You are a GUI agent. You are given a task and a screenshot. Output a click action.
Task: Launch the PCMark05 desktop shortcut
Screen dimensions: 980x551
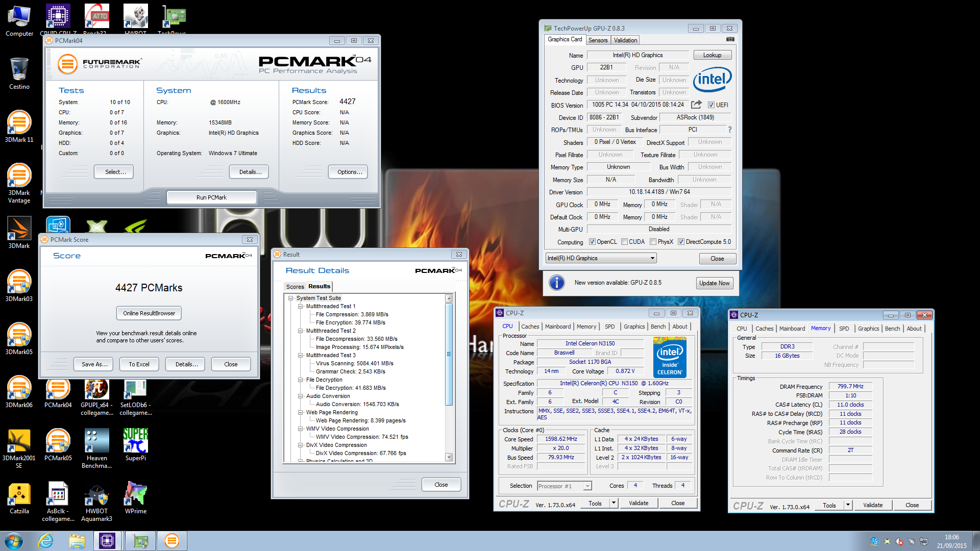point(58,445)
